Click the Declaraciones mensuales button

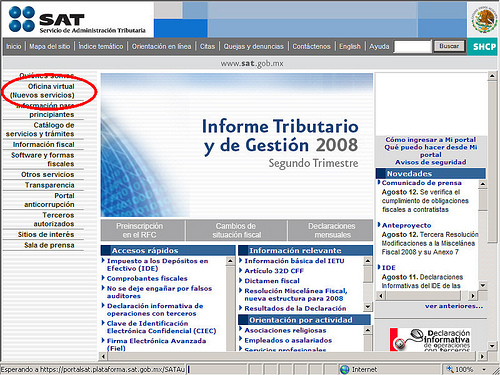tap(330, 230)
